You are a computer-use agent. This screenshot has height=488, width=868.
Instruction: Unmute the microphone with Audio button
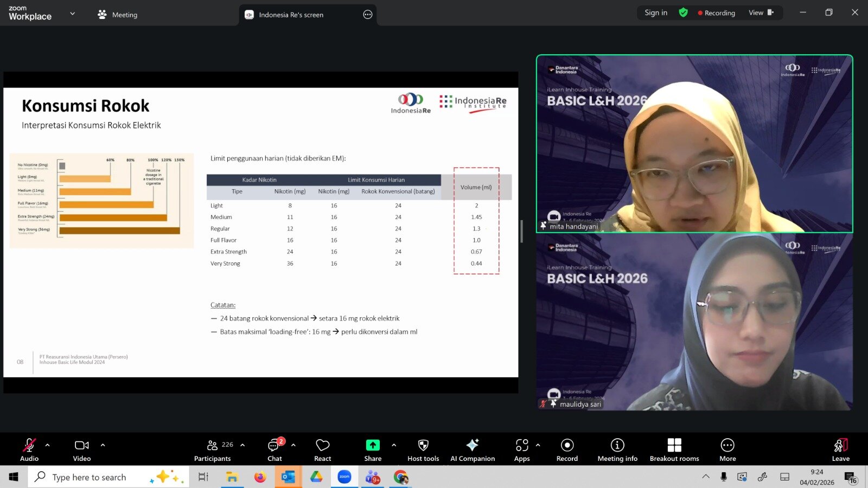(29, 450)
